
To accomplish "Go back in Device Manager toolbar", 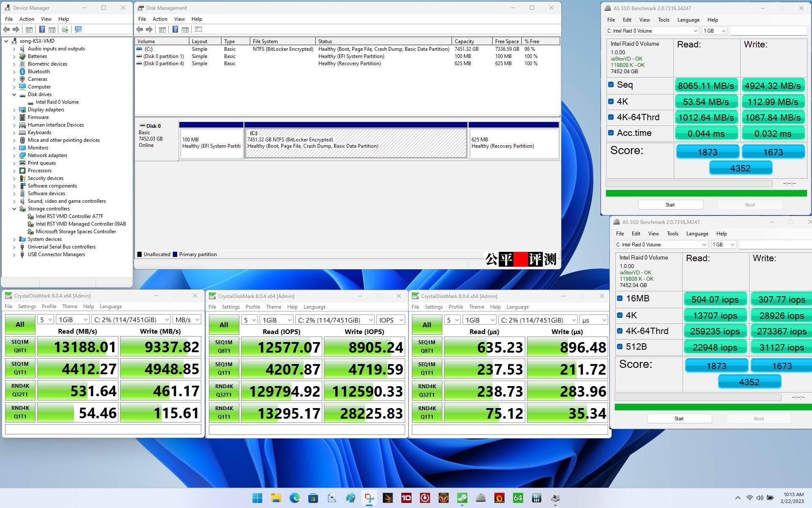I will [6, 29].
